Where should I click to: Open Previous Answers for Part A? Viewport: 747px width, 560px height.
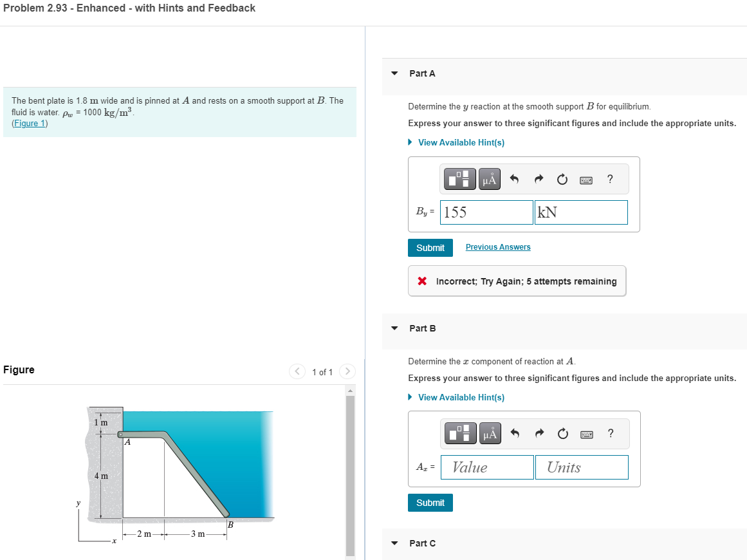[x=497, y=247]
